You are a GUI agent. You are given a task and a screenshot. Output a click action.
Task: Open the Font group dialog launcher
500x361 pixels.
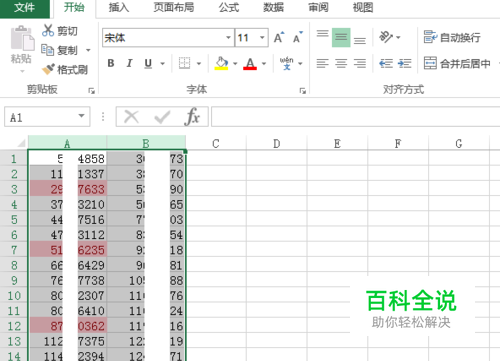(302, 91)
